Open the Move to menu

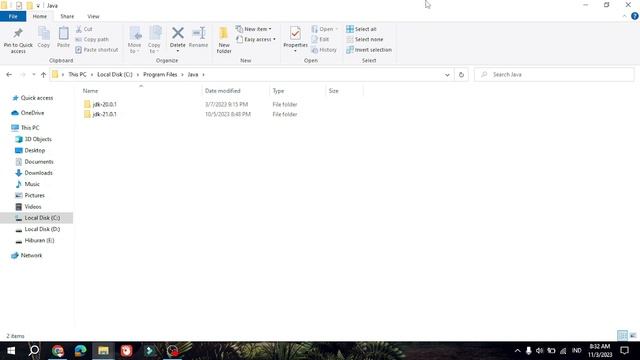pyautogui.click(x=135, y=40)
